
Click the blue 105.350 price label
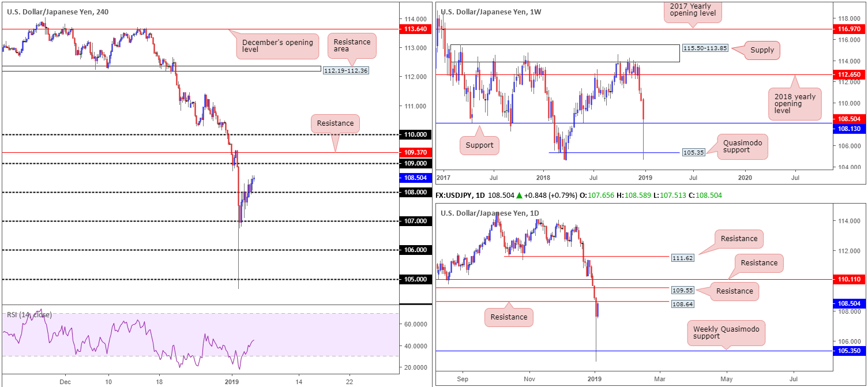[x=850, y=350]
